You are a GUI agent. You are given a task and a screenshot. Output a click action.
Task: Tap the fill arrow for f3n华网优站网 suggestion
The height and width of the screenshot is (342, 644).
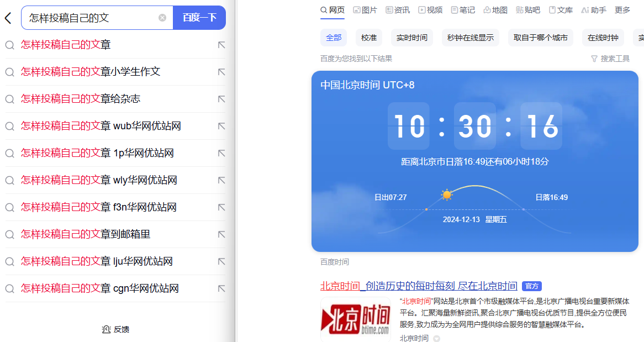coord(221,208)
